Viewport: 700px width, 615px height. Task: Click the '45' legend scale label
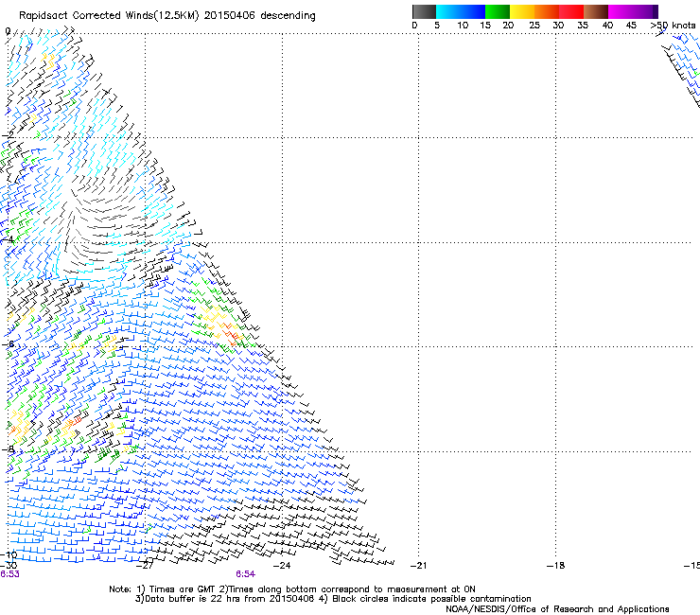coord(631,26)
